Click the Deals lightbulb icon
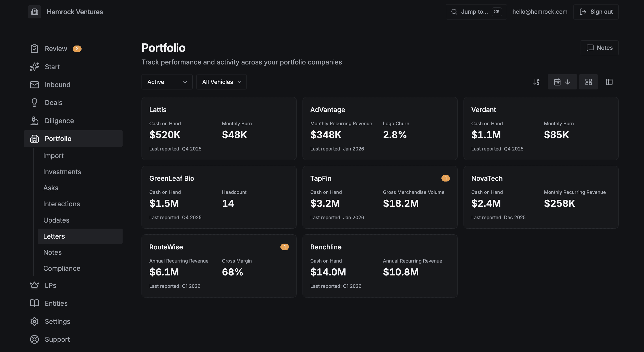This screenshot has height=352, width=644. coord(34,103)
